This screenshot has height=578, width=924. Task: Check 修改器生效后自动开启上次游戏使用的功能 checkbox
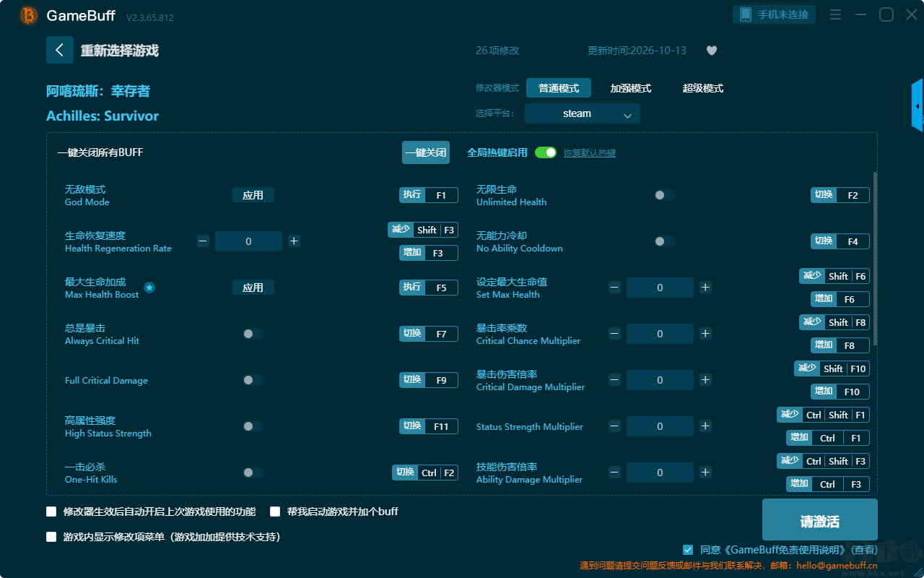tap(51, 512)
